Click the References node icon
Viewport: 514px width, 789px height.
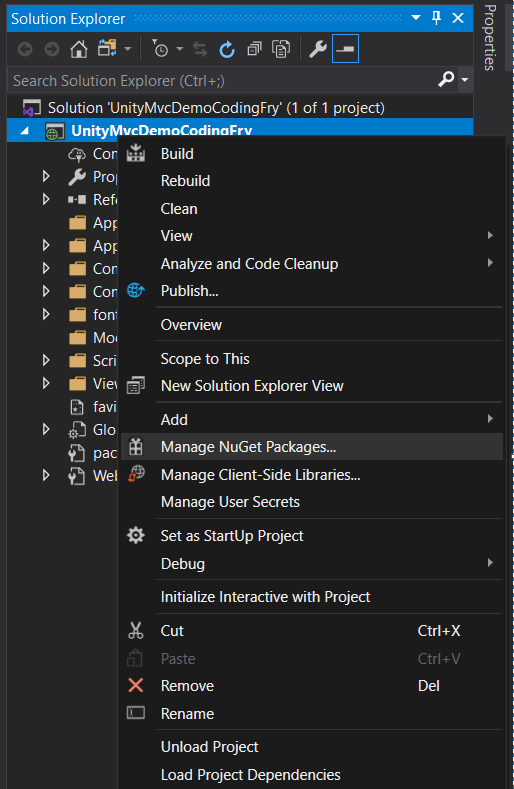pos(77,200)
